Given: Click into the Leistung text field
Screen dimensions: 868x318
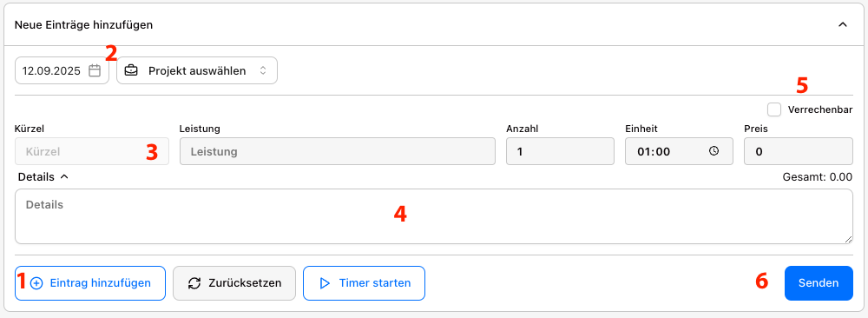Looking at the screenshot, I should (338, 151).
